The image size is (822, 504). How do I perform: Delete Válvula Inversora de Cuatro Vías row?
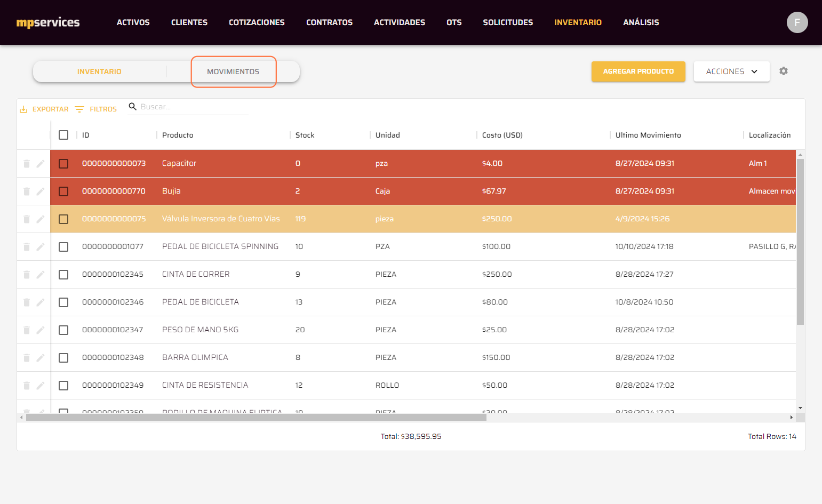27,219
